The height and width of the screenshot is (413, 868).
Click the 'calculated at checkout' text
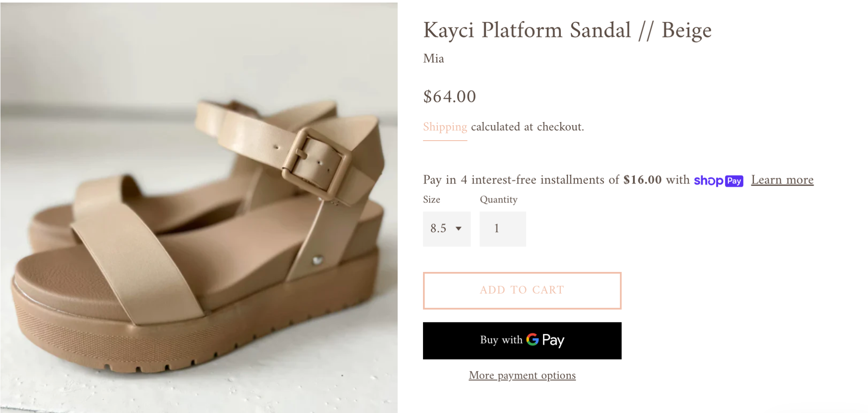(x=527, y=127)
